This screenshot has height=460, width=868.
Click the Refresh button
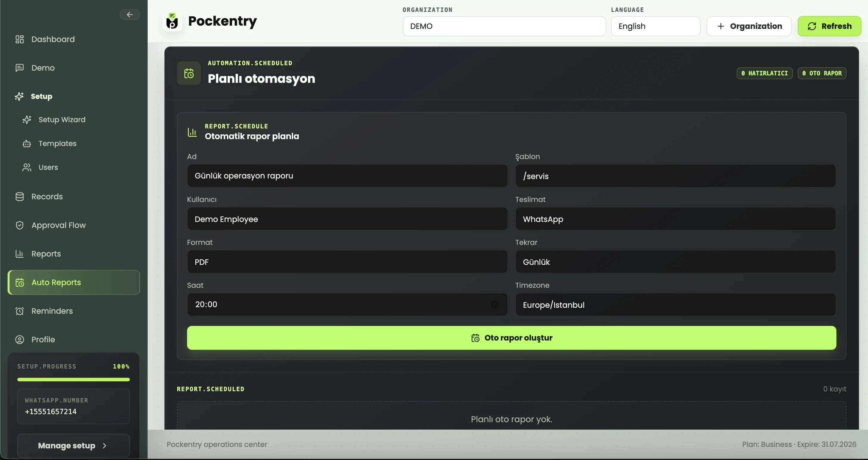click(829, 26)
